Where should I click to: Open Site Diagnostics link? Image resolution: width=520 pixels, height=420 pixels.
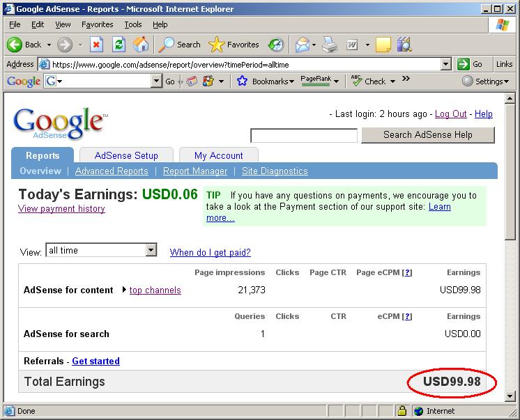pyautogui.click(x=275, y=171)
